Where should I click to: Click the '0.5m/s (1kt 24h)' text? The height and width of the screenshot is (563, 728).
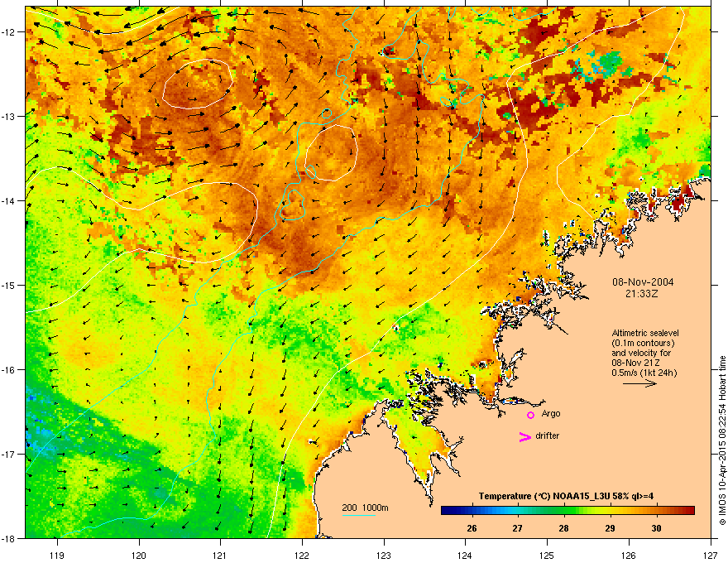tap(644, 373)
